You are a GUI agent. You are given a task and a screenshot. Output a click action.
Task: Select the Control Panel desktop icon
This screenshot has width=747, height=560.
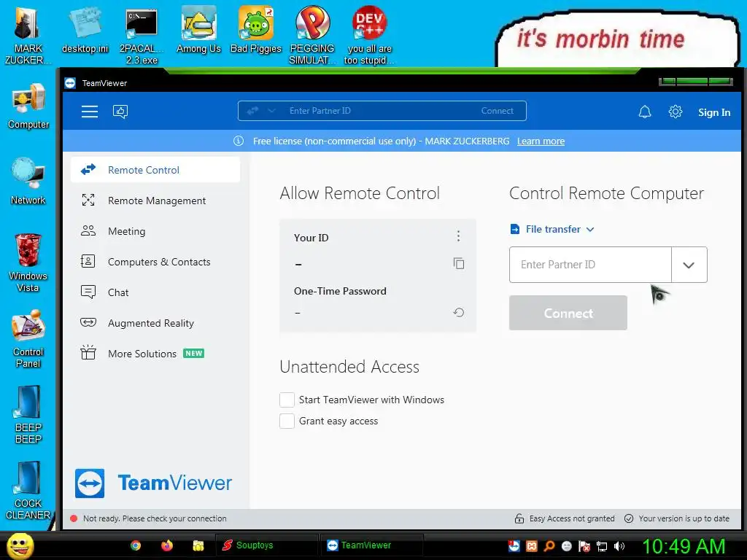pyautogui.click(x=28, y=338)
